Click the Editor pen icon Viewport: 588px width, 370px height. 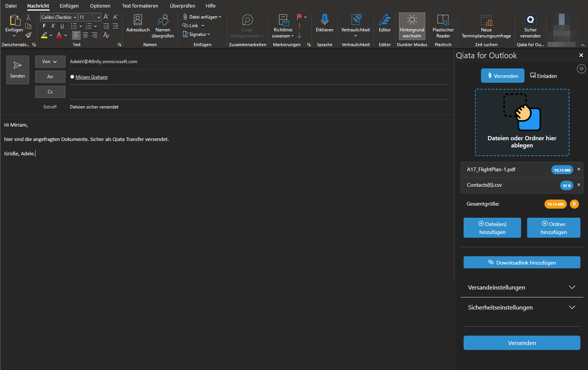click(x=385, y=20)
